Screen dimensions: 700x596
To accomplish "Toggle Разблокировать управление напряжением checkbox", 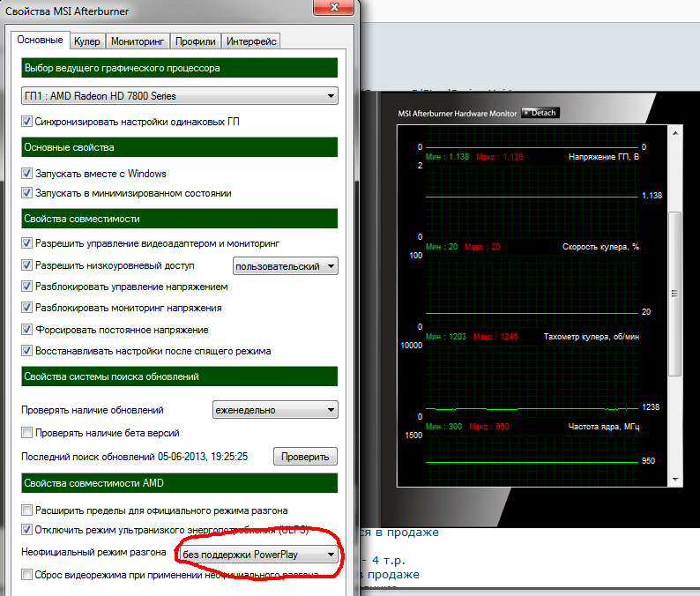I will point(26,287).
